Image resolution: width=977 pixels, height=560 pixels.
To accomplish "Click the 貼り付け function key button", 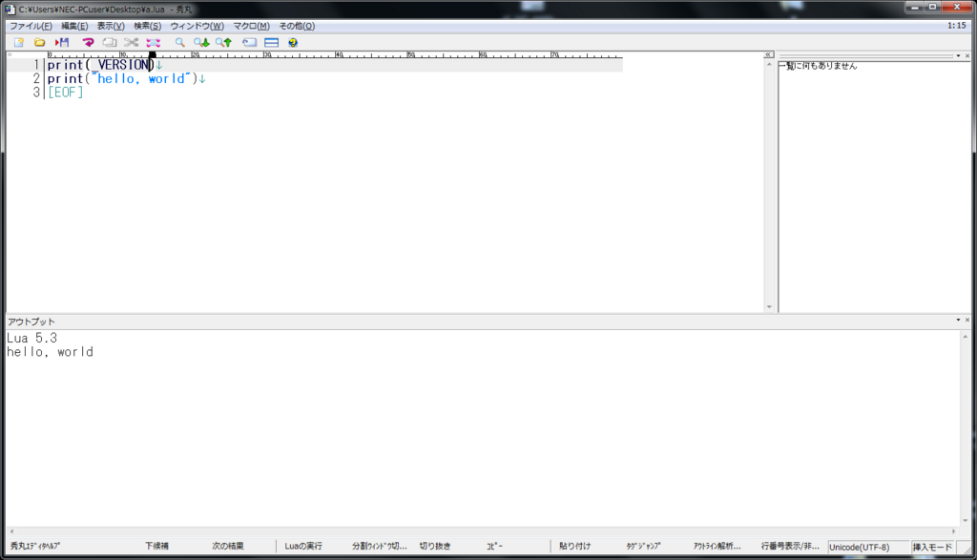I will tap(574, 547).
